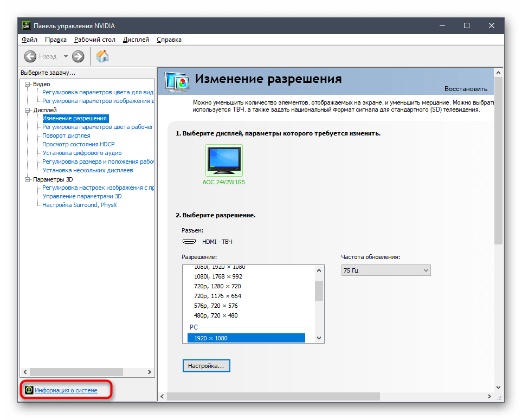Open the back history dropdown arrow
Viewport: 522px width, 420px height.
pos(66,56)
